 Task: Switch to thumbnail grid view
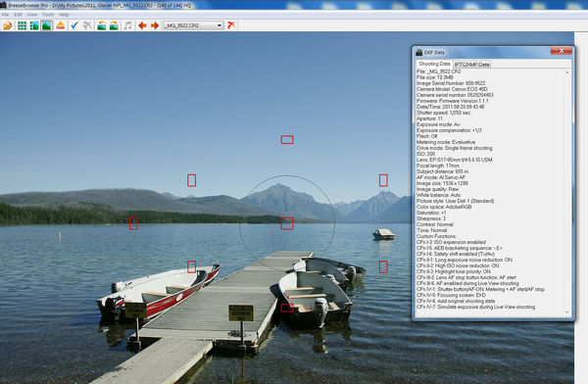23,25
